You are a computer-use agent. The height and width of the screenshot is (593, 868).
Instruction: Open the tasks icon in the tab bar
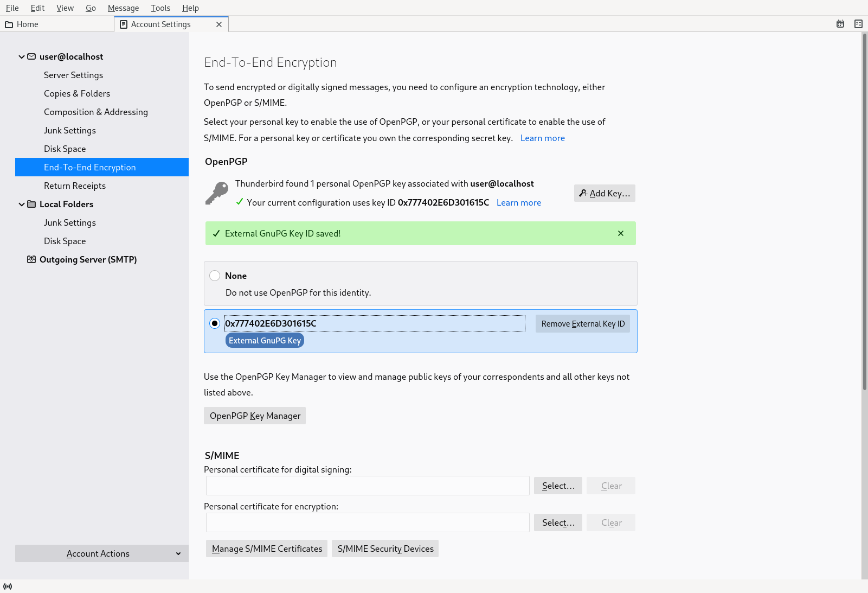click(858, 24)
